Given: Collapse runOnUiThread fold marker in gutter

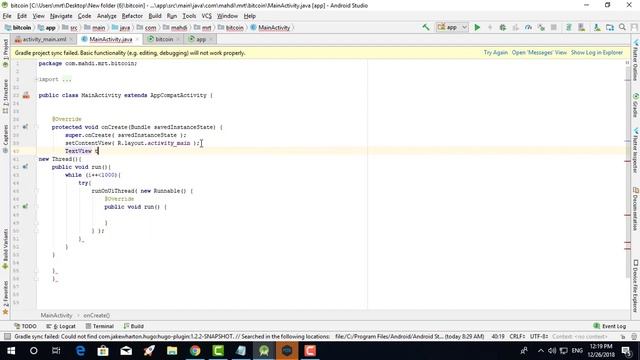Looking at the screenshot, I should (x=36, y=191).
